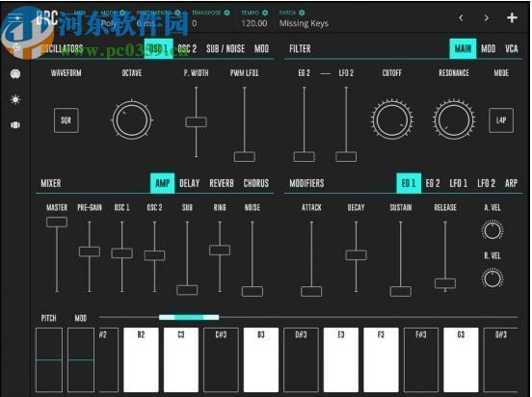Select the EG 1 modifiers tab
This screenshot has height=397, width=532.
click(x=409, y=183)
